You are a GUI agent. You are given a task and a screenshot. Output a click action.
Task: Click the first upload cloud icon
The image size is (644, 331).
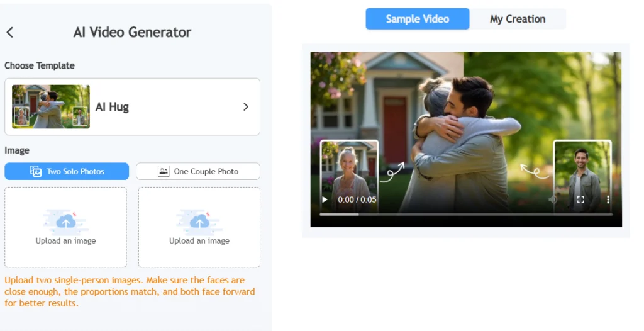[65, 222]
